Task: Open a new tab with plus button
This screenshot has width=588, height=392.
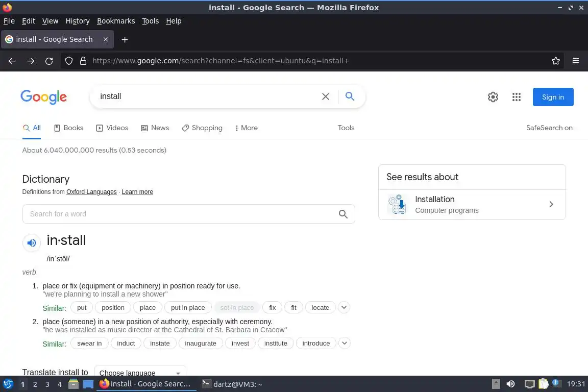Action: [125, 39]
